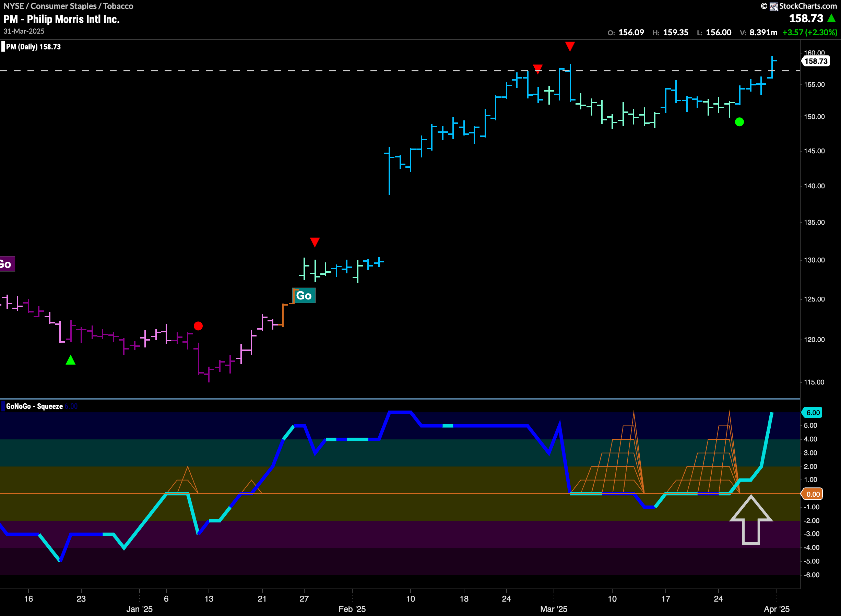Viewport: 841px width, 616px height.
Task: Click the red down-triangle marker at the 158 high
Action: tap(570, 46)
